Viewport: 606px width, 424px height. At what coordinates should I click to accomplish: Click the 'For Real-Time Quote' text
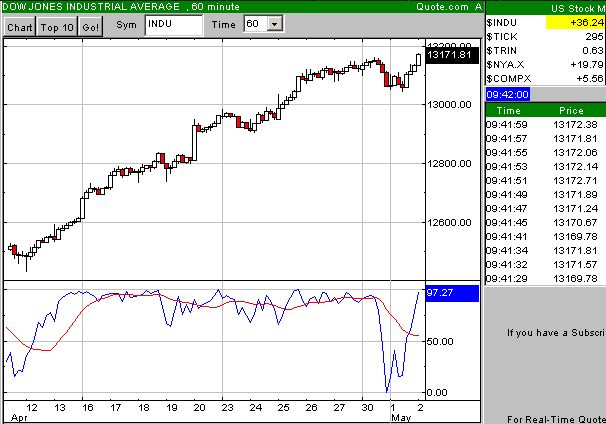pos(556,419)
